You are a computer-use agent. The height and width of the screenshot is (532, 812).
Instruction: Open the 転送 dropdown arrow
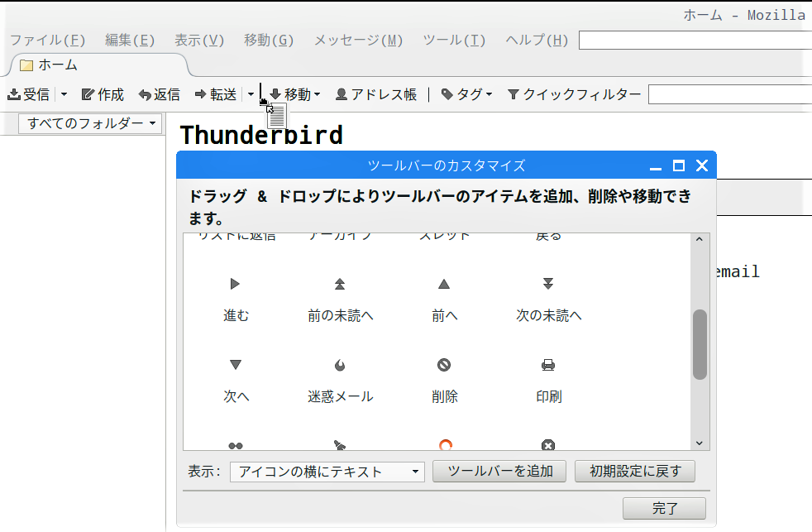tap(251, 94)
